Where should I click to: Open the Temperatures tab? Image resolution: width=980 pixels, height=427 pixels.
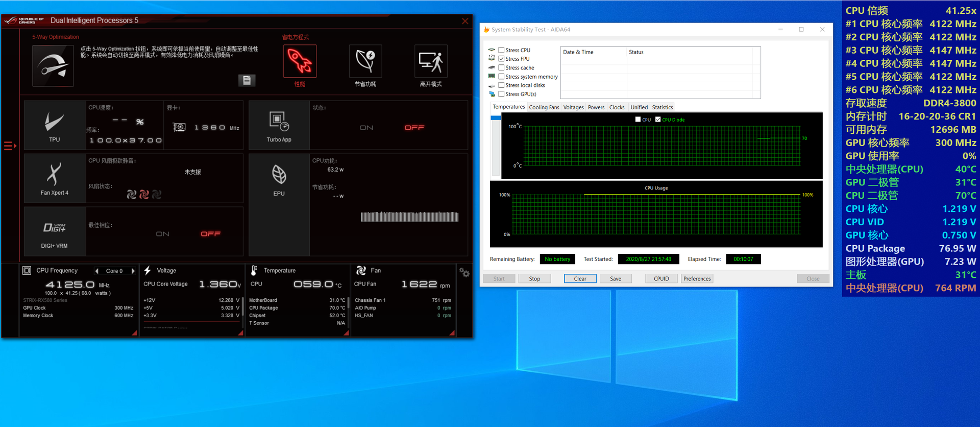click(508, 107)
